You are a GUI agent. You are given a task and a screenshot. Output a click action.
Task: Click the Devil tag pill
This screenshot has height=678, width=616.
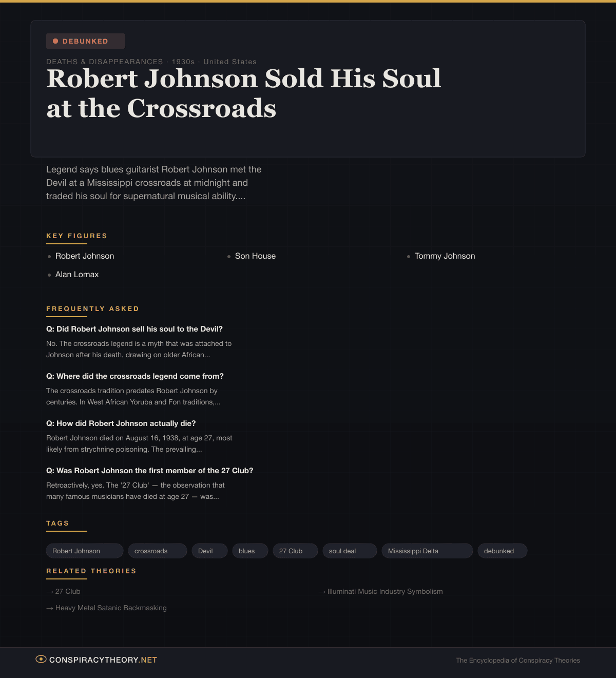click(x=209, y=551)
